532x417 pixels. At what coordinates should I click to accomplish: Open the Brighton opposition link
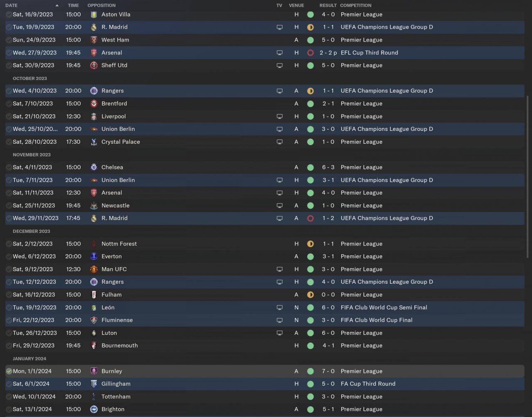[x=113, y=410]
